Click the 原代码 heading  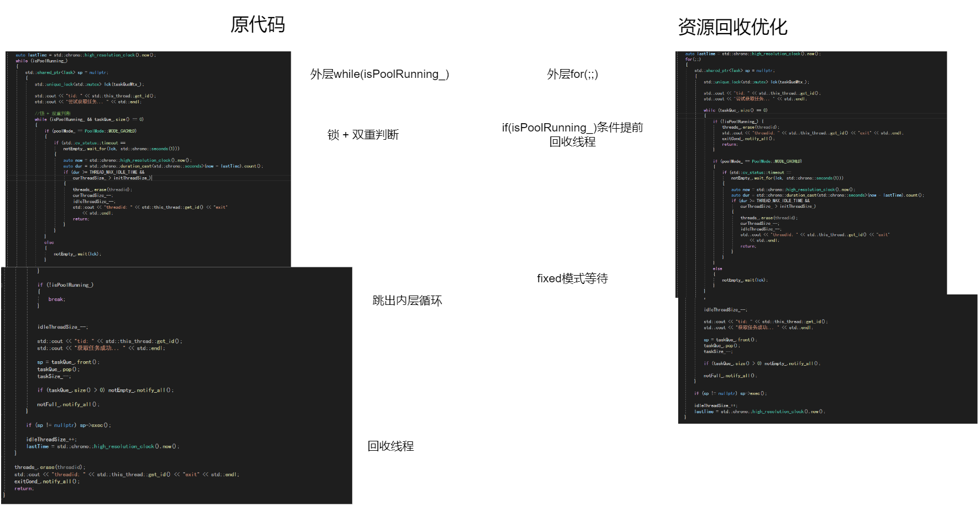(258, 25)
